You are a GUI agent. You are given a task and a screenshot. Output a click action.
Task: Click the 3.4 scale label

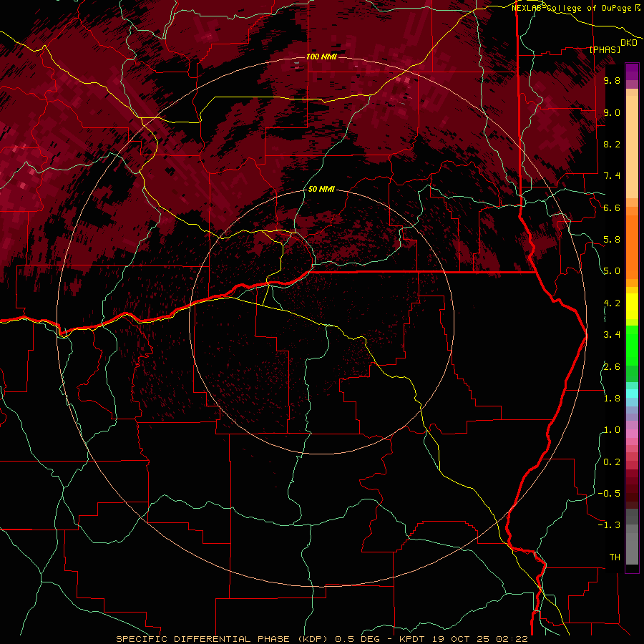pyautogui.click(x=612, y=335)
